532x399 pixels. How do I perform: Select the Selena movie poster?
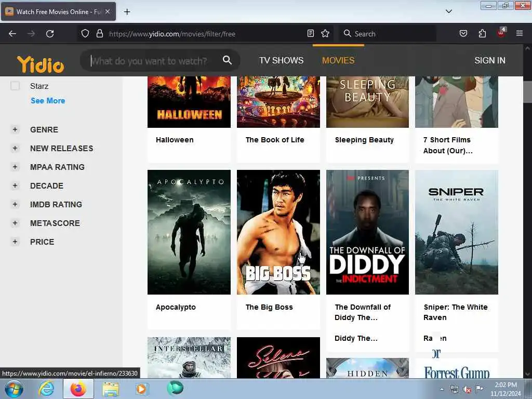coord(278,357)
